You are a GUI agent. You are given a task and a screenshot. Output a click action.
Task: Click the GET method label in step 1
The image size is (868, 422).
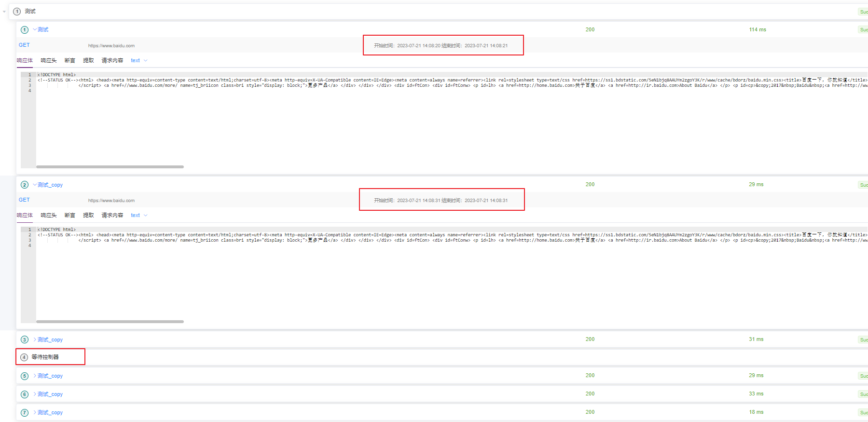point(24,45)
